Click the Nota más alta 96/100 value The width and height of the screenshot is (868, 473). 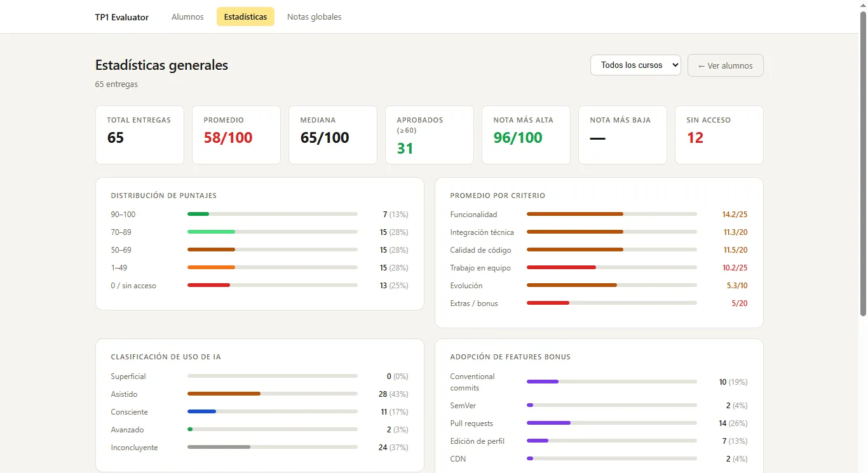click(518, 138)
